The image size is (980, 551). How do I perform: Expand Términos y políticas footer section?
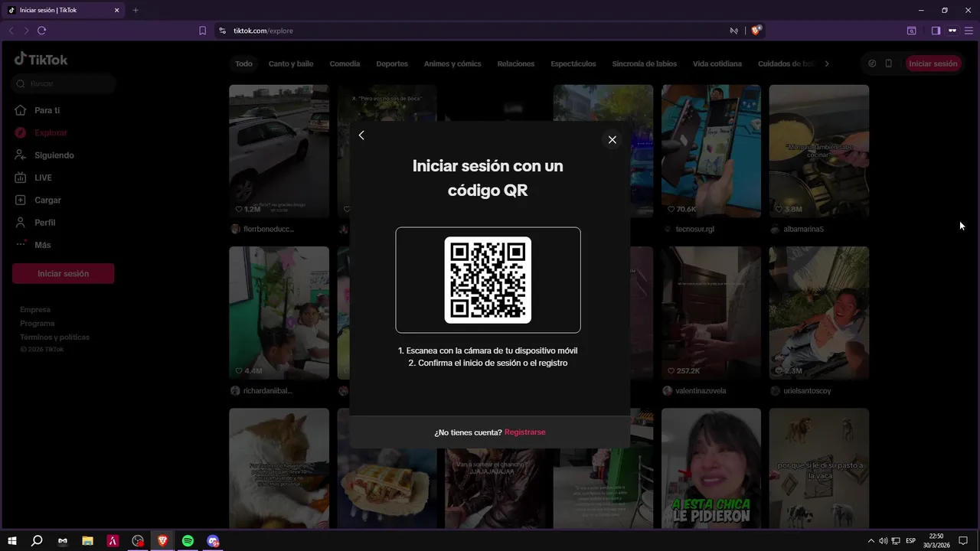click(54, 337)
